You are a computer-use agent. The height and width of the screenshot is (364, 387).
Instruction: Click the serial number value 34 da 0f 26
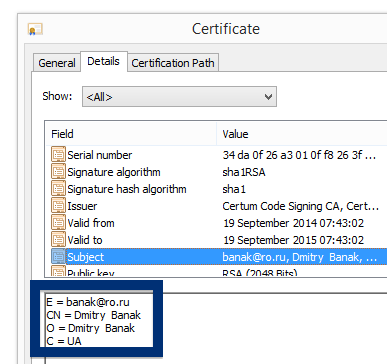pyautogui.click(x=299, y=155)
